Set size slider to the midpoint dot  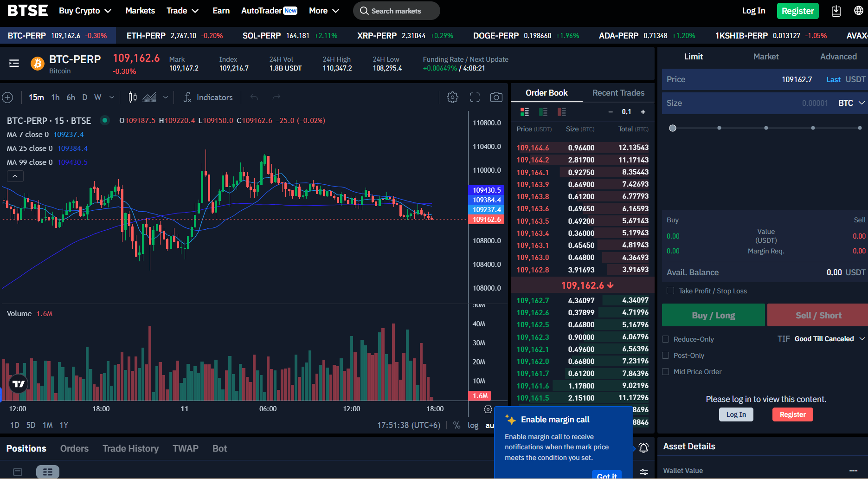[x=766, y=128]
